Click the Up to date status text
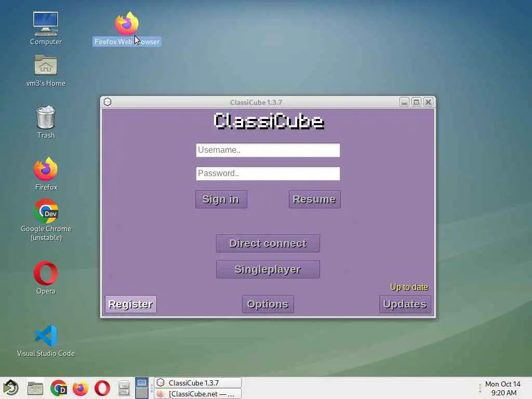This screenshot has width=532, height=399. pos(409,287)
